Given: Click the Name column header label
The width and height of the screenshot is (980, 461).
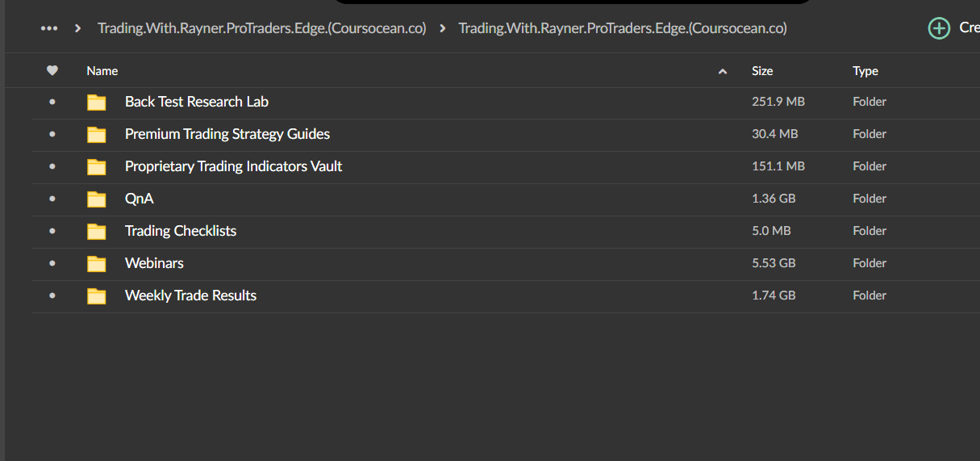Looking at the screenshot, I should (102, 71).
